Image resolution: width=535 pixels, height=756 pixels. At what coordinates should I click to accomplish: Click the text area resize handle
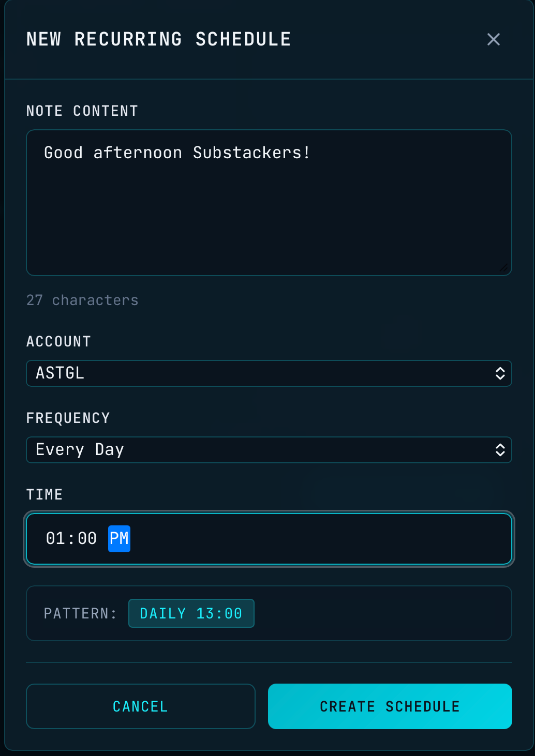click(504, 268)
